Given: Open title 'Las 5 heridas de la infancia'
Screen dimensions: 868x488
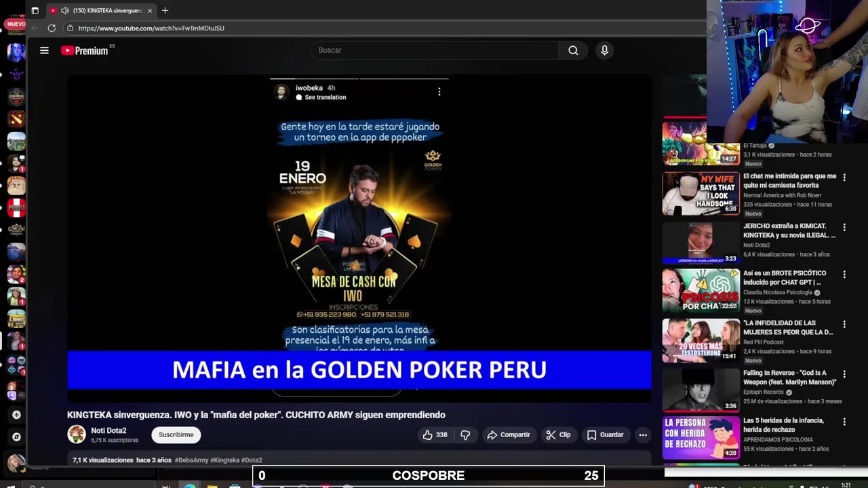Looking at the screenshot, I should coord(783,425).
